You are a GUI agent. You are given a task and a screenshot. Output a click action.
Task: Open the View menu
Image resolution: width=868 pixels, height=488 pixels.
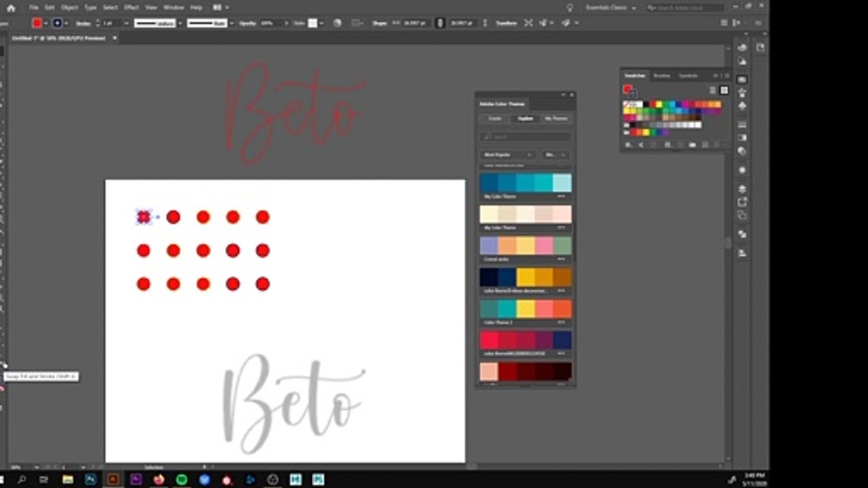pyautogui.click(x=151, y=7)
